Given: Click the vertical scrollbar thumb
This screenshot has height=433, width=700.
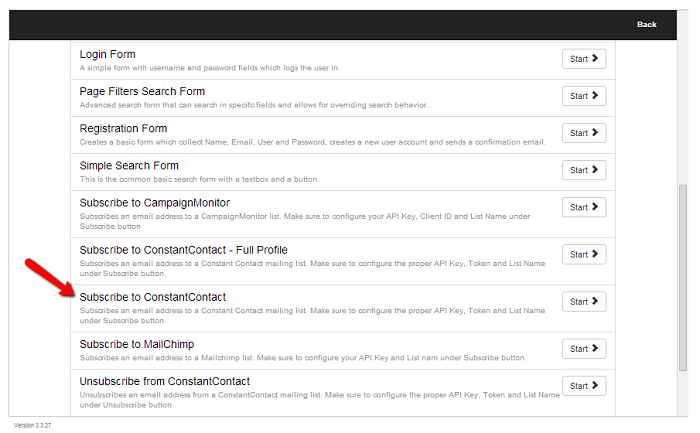Looking at the screenshot, I should point(683,278).
